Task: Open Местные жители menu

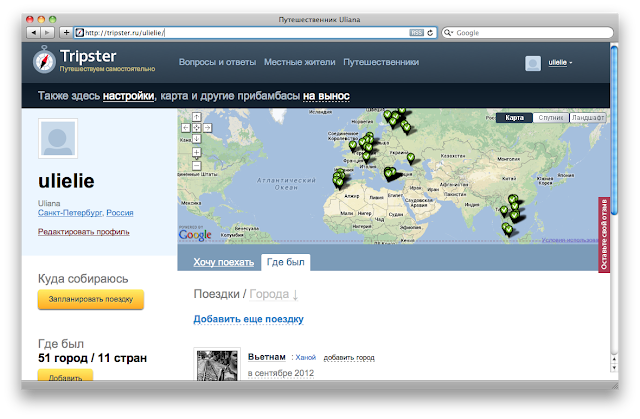Action: click(x=300, y=62)
